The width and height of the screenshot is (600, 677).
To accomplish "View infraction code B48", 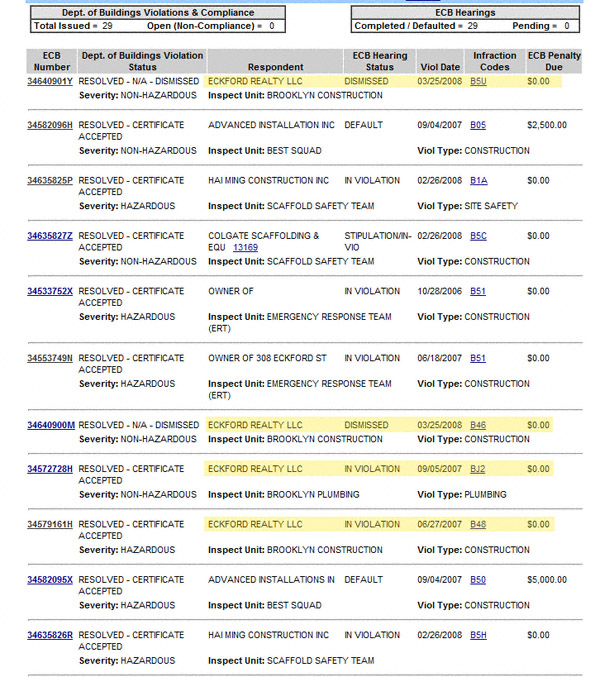I will click(x=478, y=524).
